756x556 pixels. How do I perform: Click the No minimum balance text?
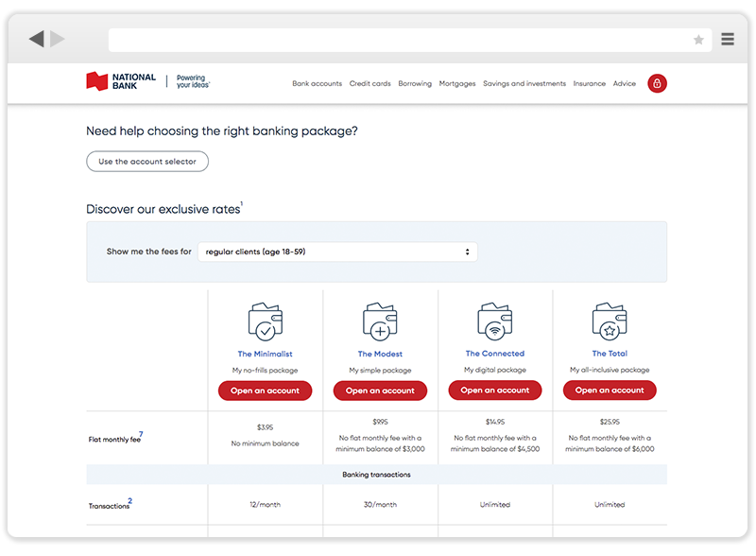pos(266,443)
